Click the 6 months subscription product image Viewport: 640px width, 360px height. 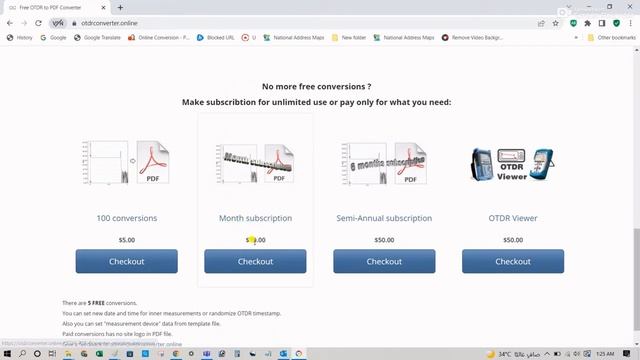click(x=384, y=163)
